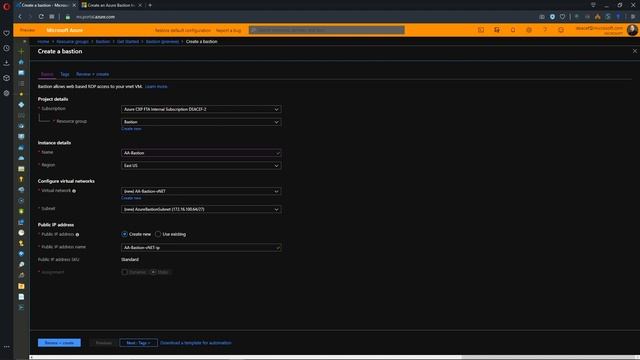The width and height of the screenshot is (640, 360).
Task: Click the Azure search resources box
Action: [327, 30]
